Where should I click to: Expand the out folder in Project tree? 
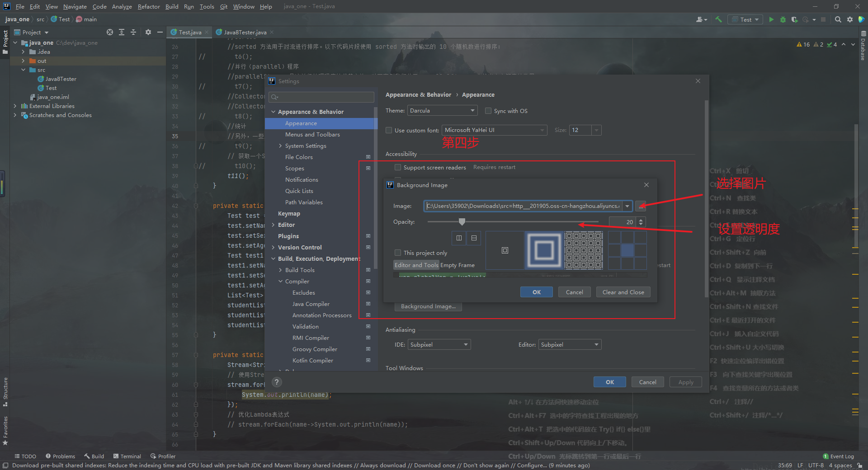point(23,61)
